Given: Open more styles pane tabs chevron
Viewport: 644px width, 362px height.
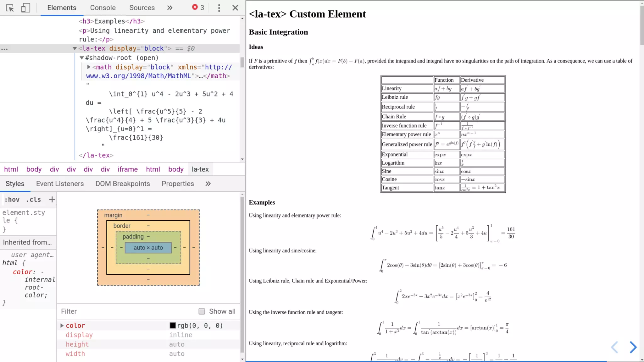Looking at the screenshot, I should [208, 184].
